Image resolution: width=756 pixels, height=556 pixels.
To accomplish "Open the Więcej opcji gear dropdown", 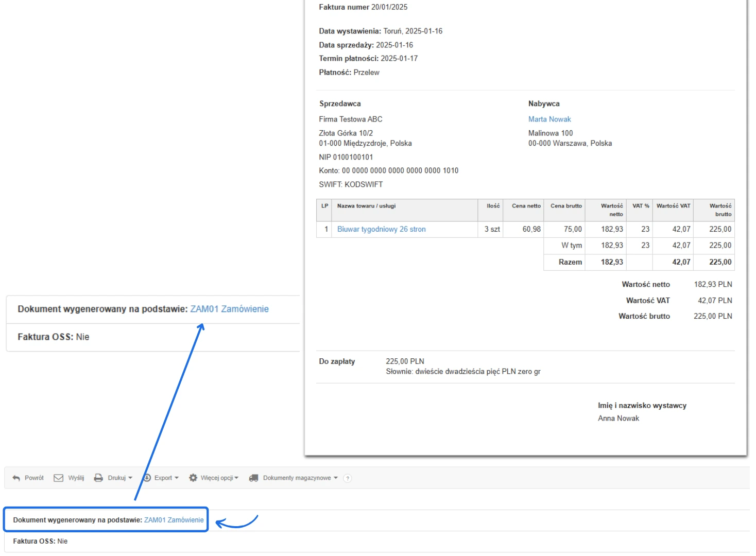I will pos(214,478).
